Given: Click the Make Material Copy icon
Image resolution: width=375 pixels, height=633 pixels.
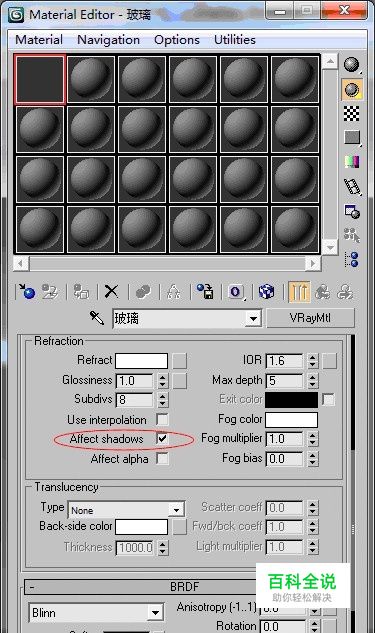Looking at the screenshot, I should [143, 291].
